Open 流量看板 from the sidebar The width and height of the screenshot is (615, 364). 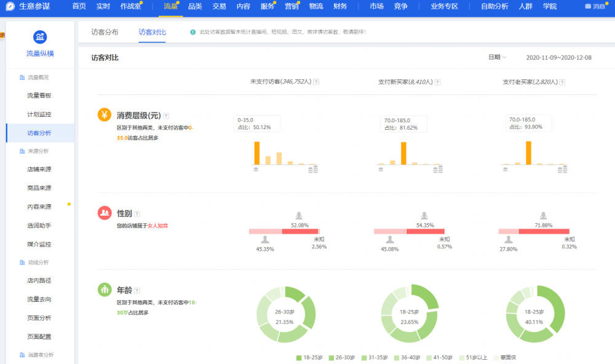(x=39, y=95)
